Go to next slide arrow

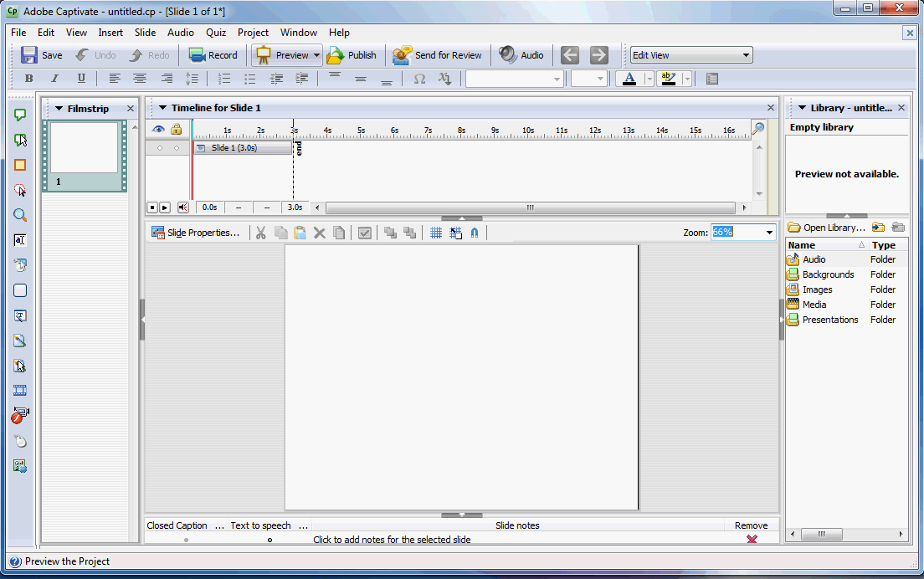[x=598, y=55]
